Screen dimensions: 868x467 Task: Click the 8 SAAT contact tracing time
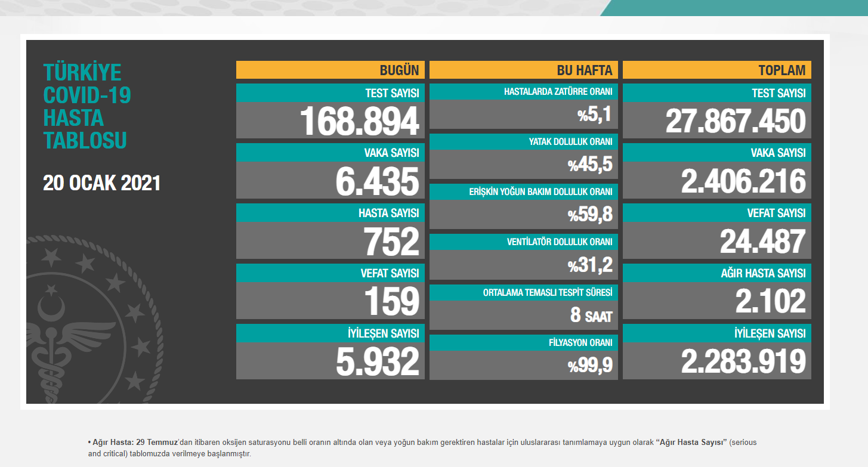click(591, 315)
